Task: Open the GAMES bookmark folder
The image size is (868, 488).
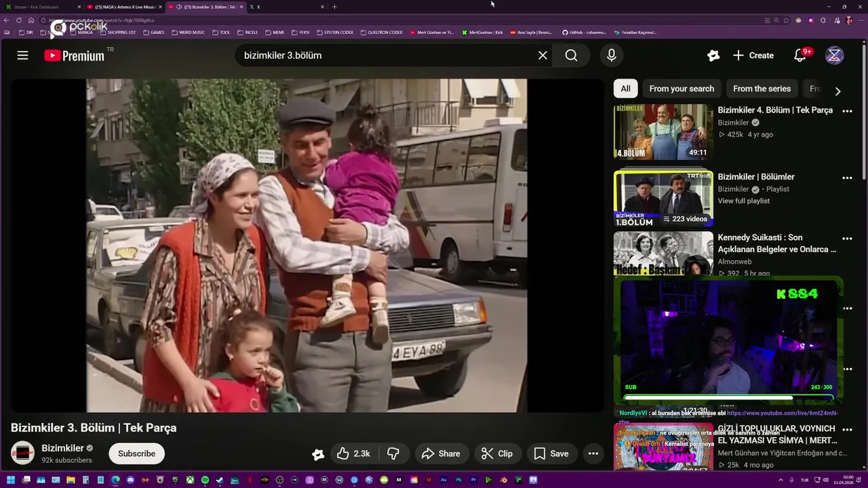Action: tap(153, 32)
